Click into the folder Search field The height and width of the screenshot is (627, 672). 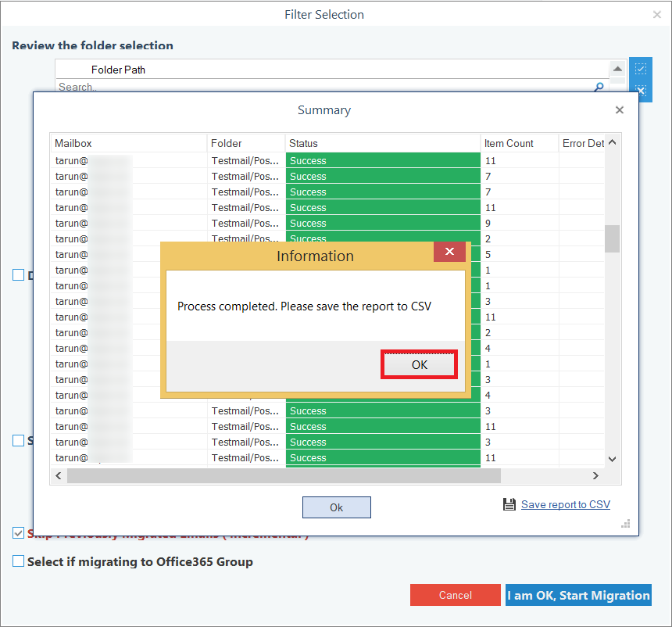[x=326, y=87]
